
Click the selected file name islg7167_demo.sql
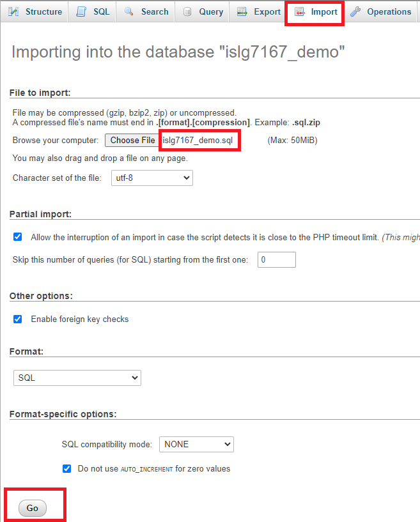pyautogui.click(x=198, y=140)
